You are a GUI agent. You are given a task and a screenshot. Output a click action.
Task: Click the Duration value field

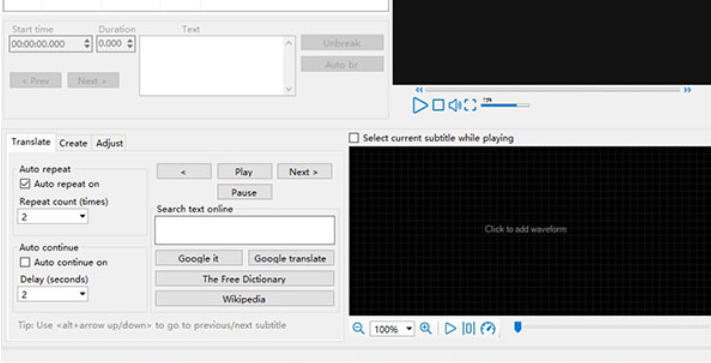coord(111,44)
